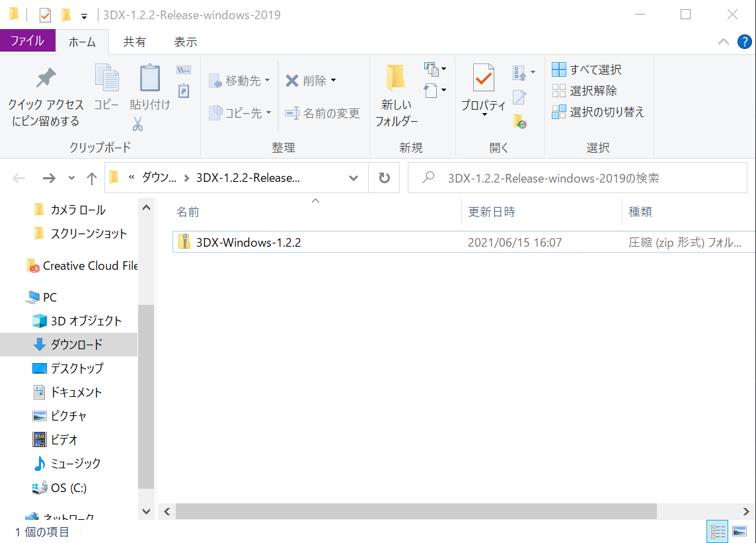Click 選択の切り替え to invert selection
Screen dimensions: 756x543
[598, 112]
